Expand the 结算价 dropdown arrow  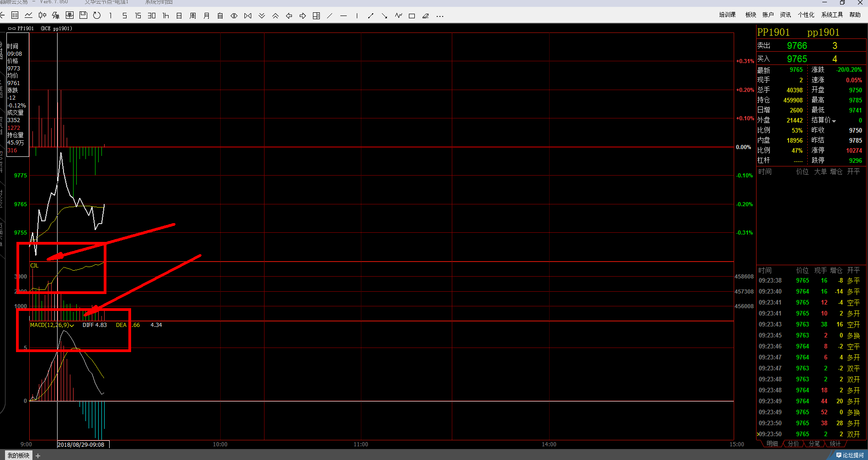point(834,121)
